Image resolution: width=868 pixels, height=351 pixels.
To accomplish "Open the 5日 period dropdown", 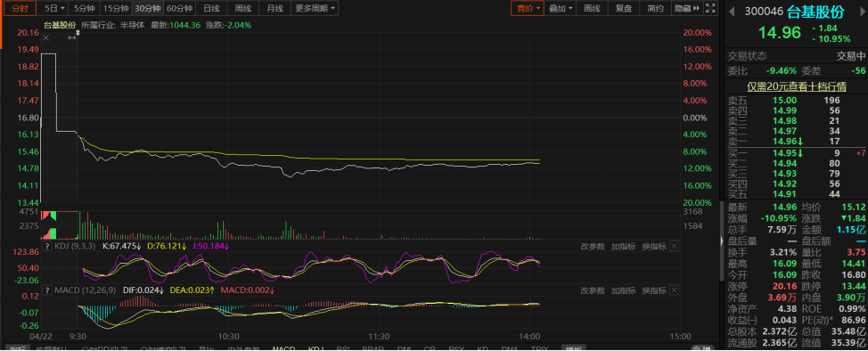I will 53,8.
